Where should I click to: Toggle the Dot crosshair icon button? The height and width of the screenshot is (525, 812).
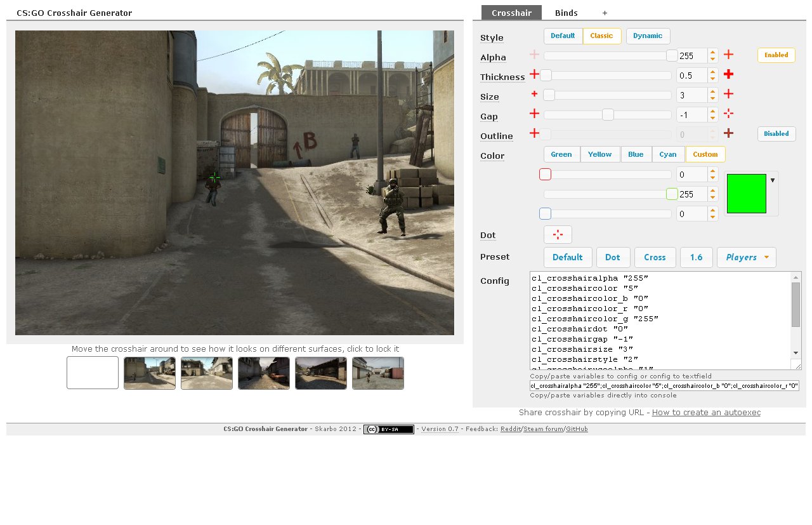(558, 235)
